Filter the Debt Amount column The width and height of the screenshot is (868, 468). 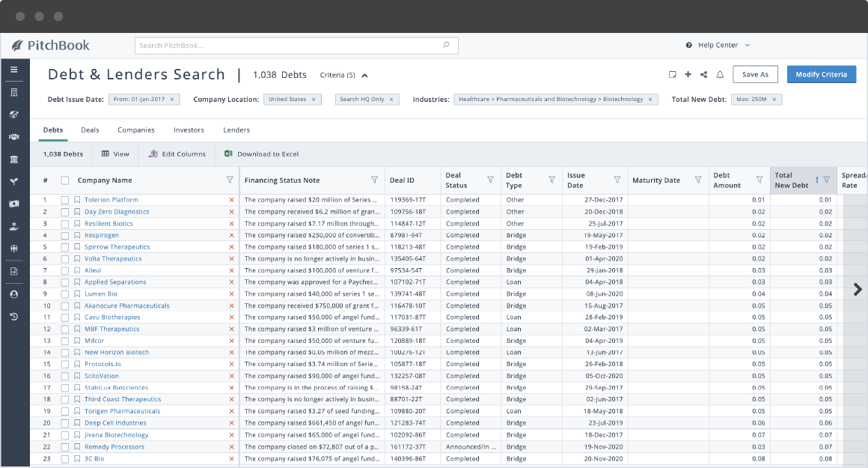pyautogui.click(x=759, y=180)
